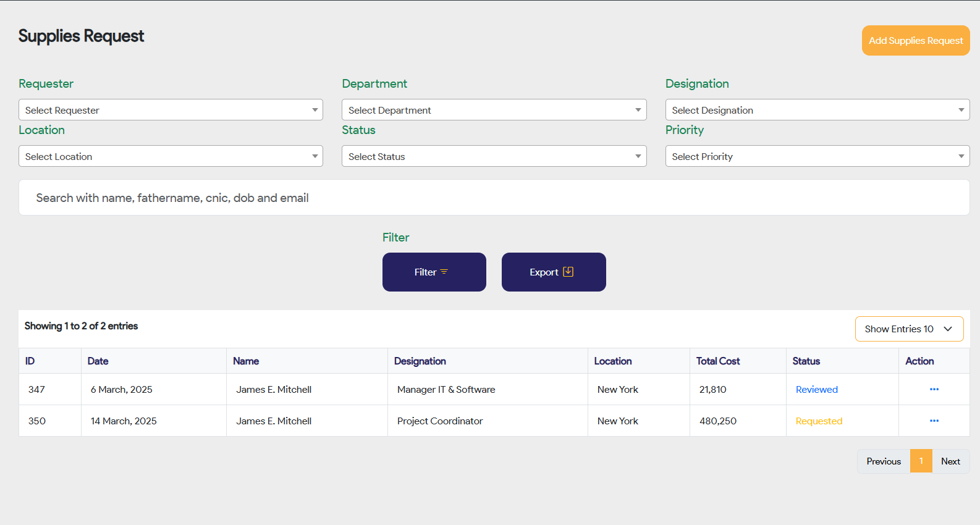This screenshot has height=525, width=980.
Task: Click the Filter button
Action: (434, 272)
